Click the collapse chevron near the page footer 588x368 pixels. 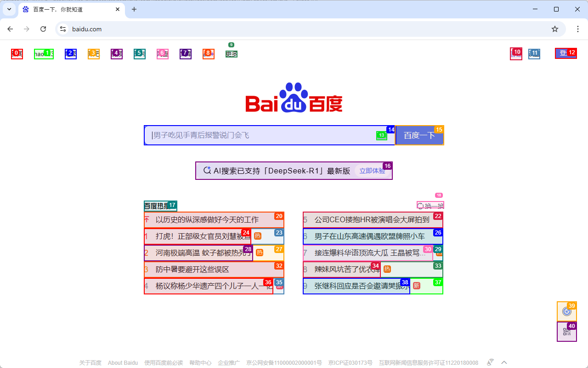point(504,362)
